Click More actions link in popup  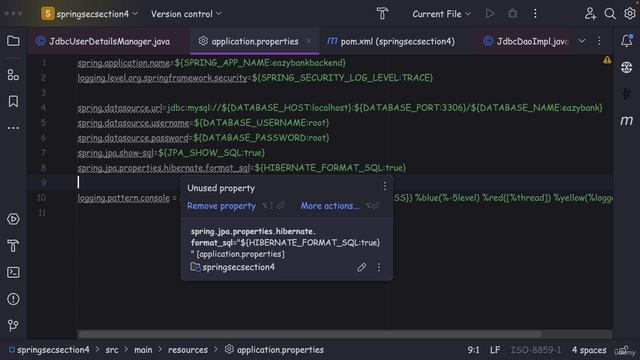coord(330,206)
